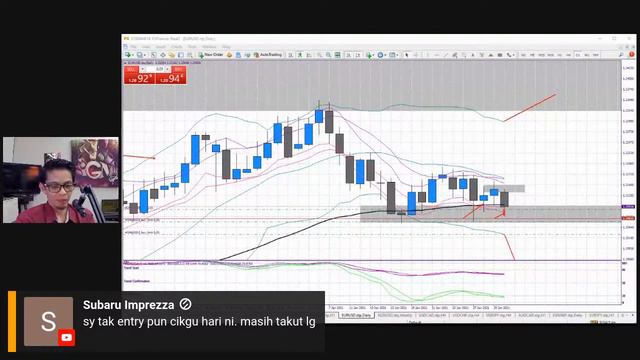Switch timeframe to W1
This screenshot has height=360, width=640.
(x=587, y=55)
